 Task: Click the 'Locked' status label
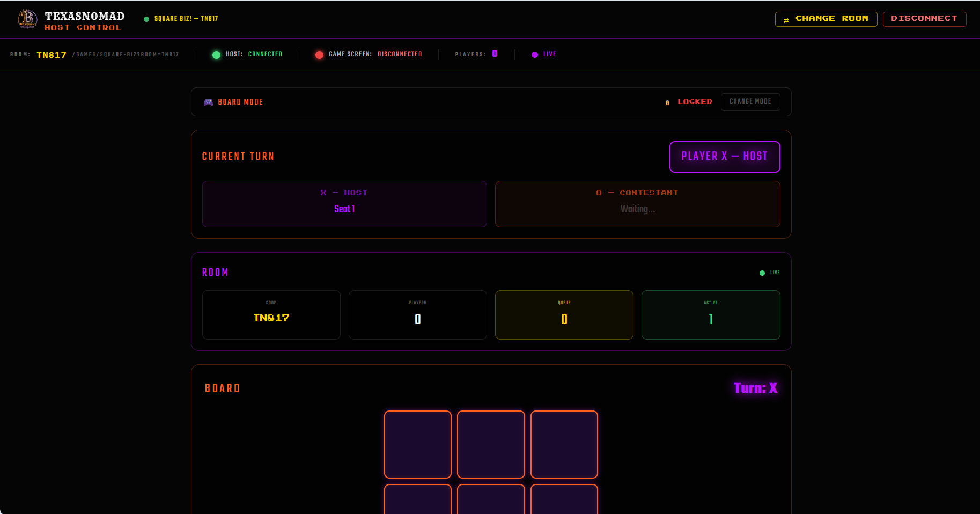tap(695, 101)
